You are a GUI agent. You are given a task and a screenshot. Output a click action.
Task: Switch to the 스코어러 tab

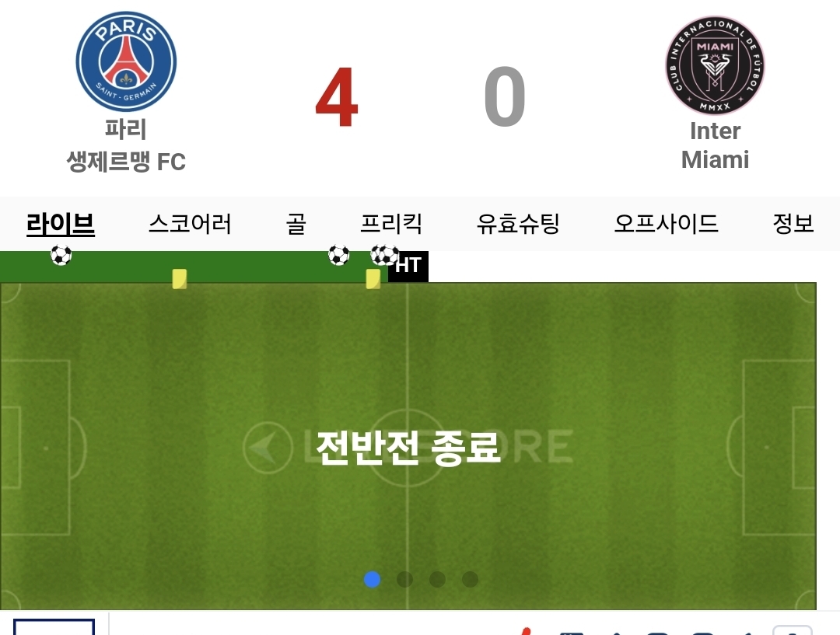190,224
